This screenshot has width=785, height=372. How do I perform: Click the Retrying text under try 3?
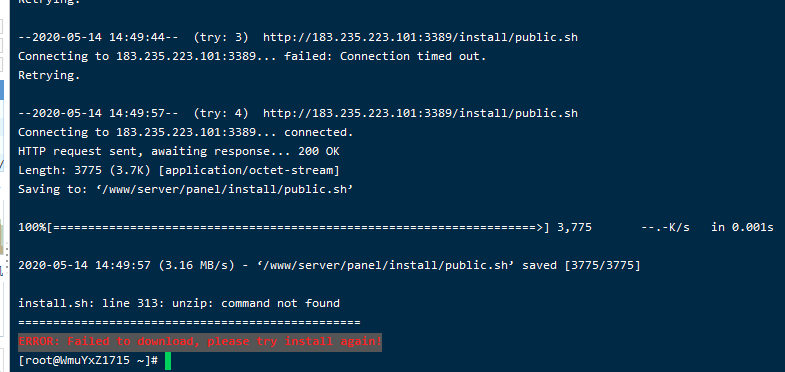coord(49,76)
